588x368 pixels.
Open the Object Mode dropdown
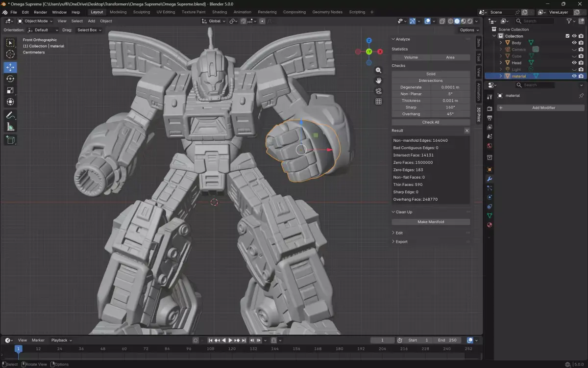coord(36,21)
